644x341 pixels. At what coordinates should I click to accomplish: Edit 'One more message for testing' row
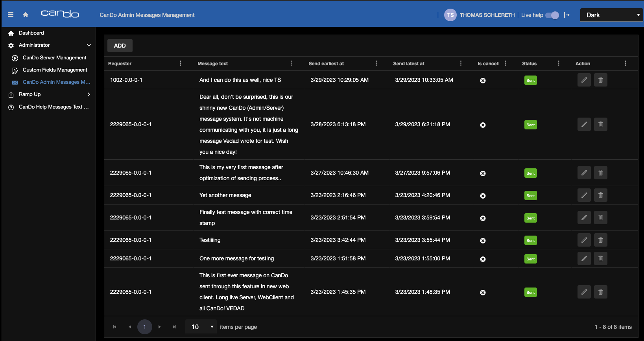pyautogui.click(x=584, y=258)
